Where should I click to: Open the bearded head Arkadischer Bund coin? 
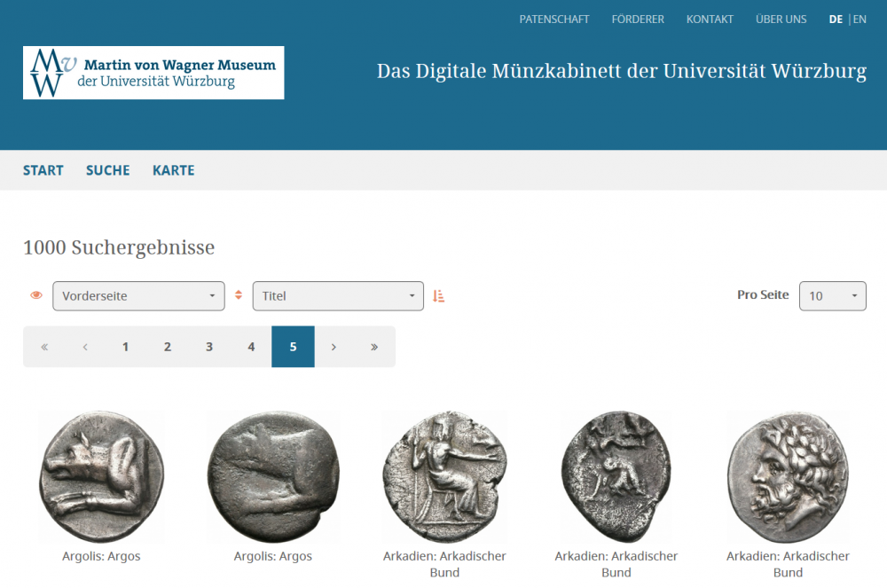pos(788,476)
